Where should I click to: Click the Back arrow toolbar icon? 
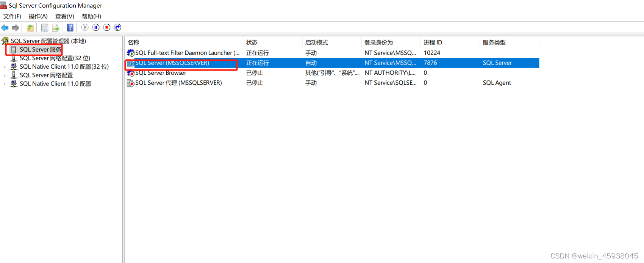tap(5, 28)
